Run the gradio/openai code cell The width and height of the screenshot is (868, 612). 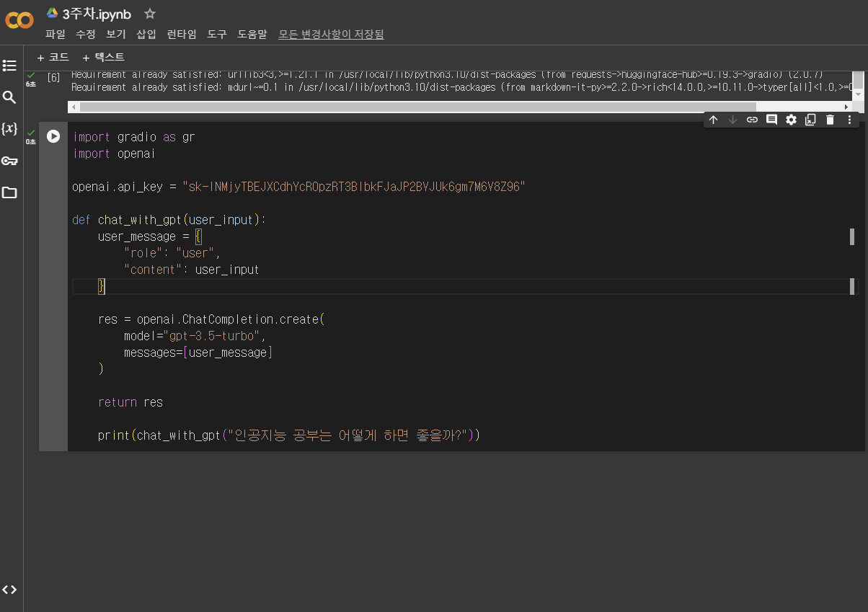coord(53,136)
